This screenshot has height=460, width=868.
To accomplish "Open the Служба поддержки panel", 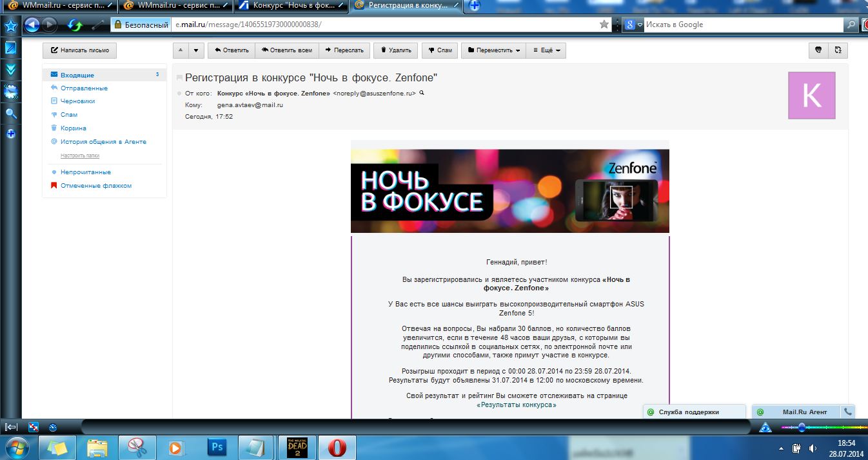I will [x=694, y=412].
